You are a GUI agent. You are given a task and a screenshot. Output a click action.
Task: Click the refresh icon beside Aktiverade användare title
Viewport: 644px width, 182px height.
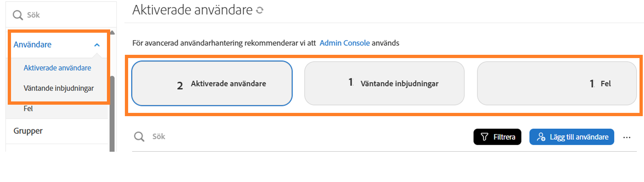(260, 10)
